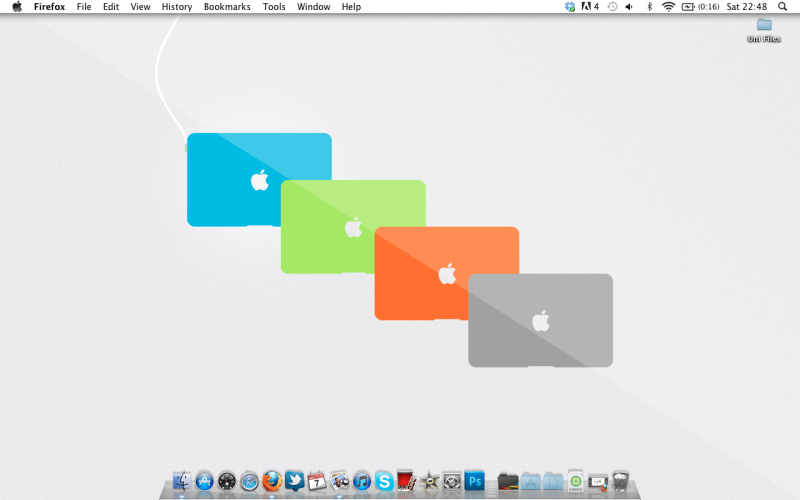
Task: Open iTunes from the dock
Action: (362, 481)
